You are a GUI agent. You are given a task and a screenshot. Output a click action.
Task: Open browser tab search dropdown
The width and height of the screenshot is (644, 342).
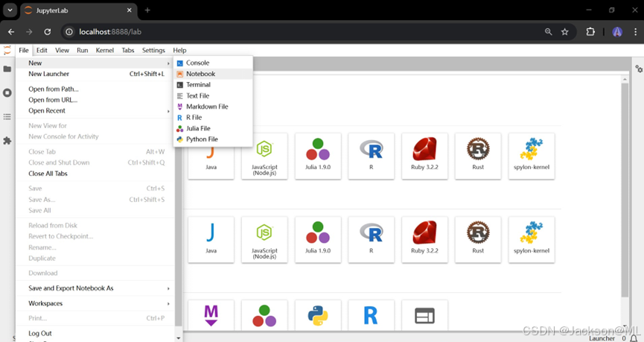10,10
